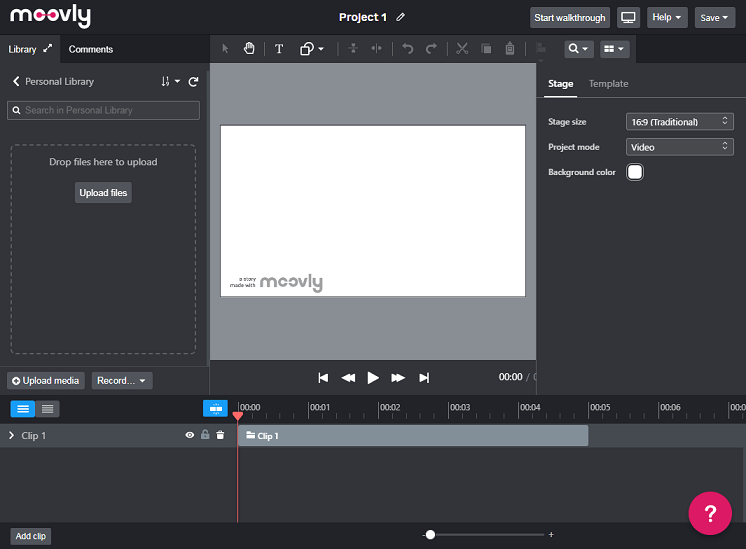Open the grid view options dropdown

pyautogui.click(x=615, y=49)
